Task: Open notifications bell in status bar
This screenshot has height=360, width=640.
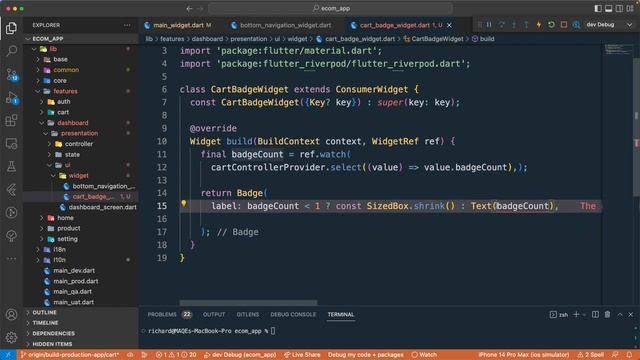Action: (629, 355)
